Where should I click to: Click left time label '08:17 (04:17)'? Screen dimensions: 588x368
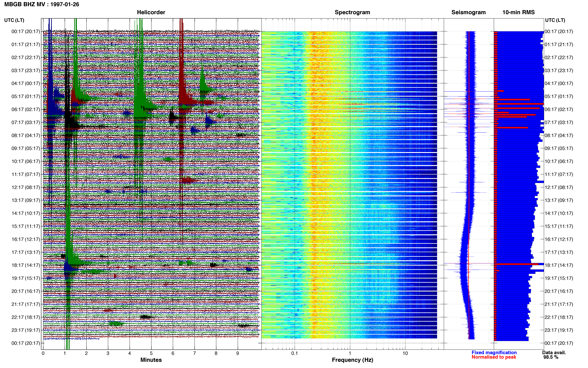(26, 135)
